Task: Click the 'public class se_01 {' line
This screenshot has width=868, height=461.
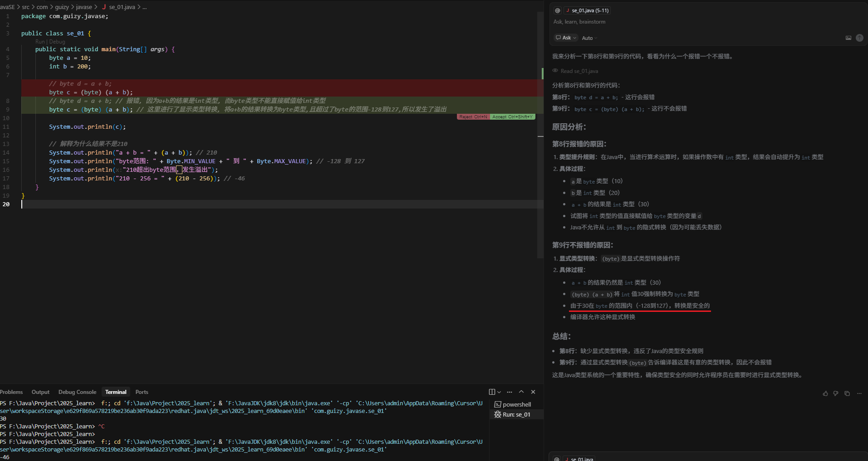Action: click(x=56, y=34)
